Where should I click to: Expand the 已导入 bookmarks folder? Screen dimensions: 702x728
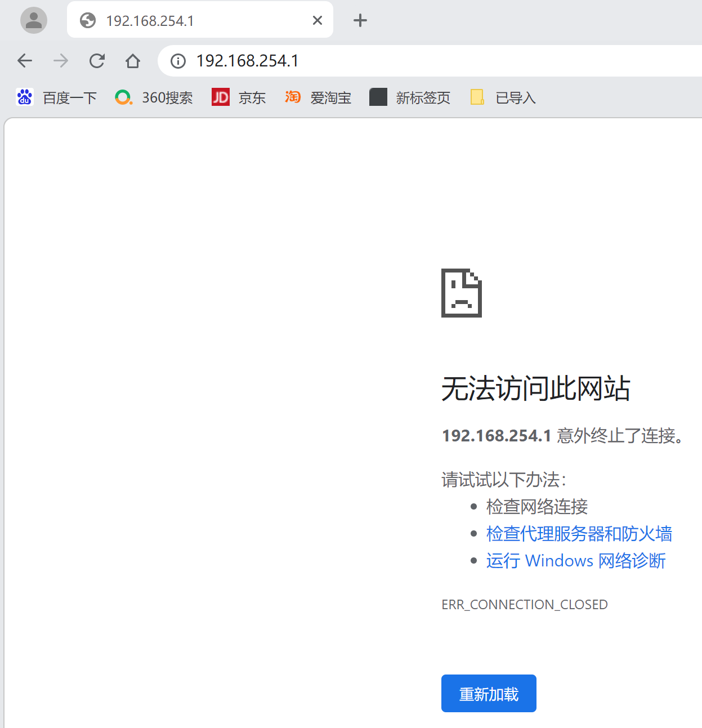point(503,97)
